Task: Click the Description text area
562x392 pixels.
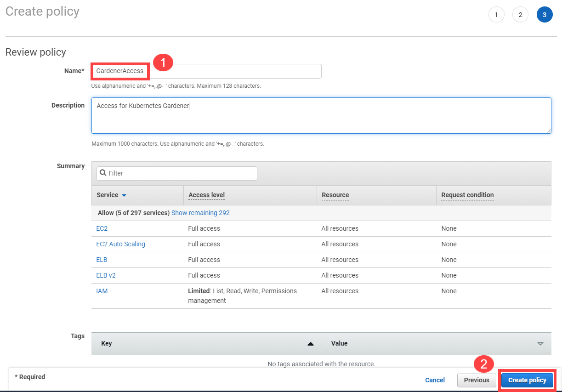Action: point(321,115)
